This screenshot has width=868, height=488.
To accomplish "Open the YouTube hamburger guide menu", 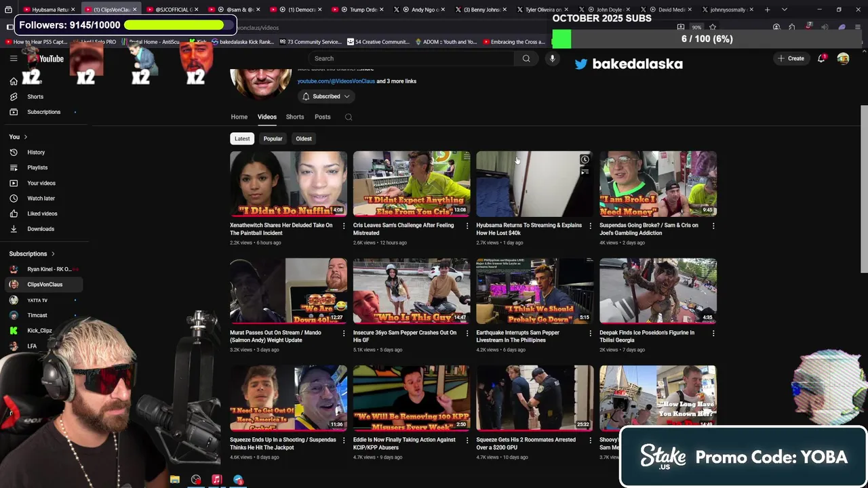I will tap(14, 59).
